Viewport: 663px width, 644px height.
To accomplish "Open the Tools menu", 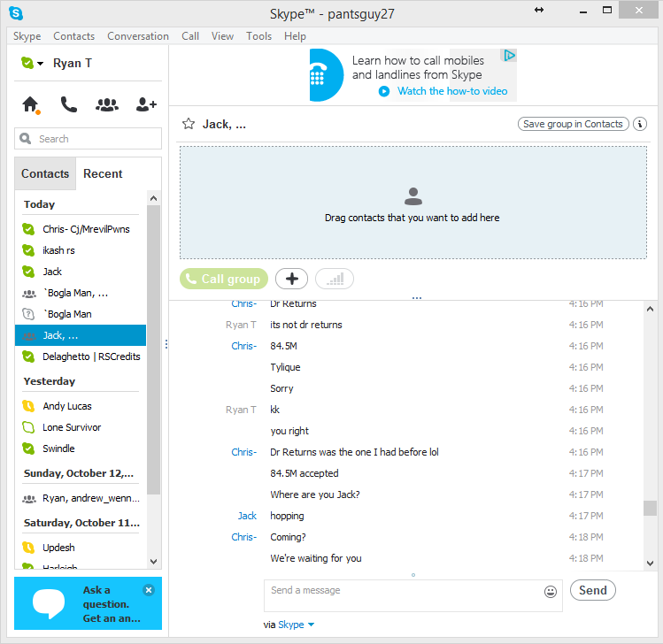I will (x=258, y=36).
